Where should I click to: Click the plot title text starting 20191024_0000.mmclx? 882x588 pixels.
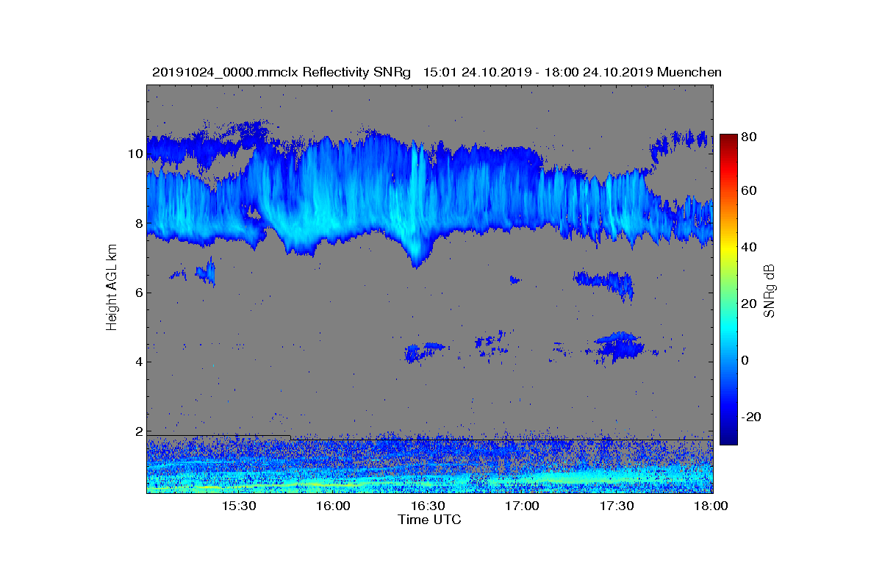437,72
